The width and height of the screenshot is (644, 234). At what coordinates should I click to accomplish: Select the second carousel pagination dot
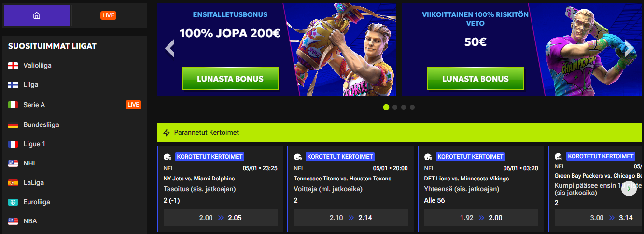coord(395,107)
